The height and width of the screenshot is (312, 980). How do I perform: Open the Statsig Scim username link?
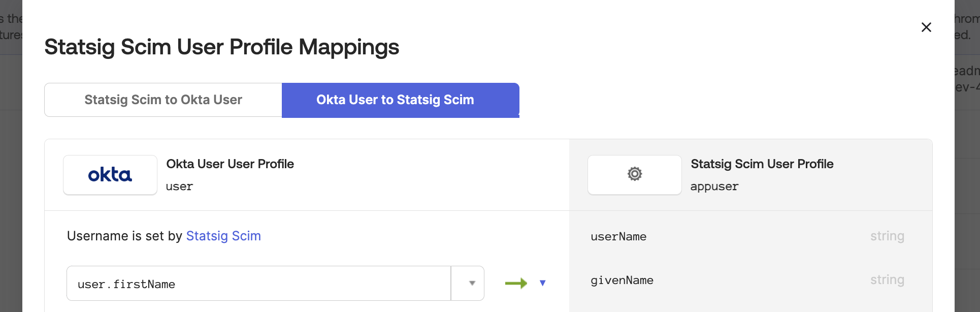point(223,236)
